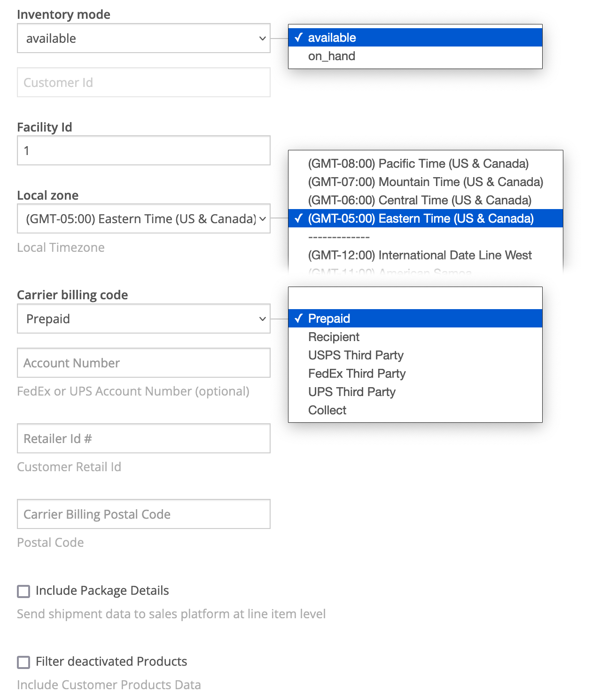Choose Collect billing code

(327, 410)
